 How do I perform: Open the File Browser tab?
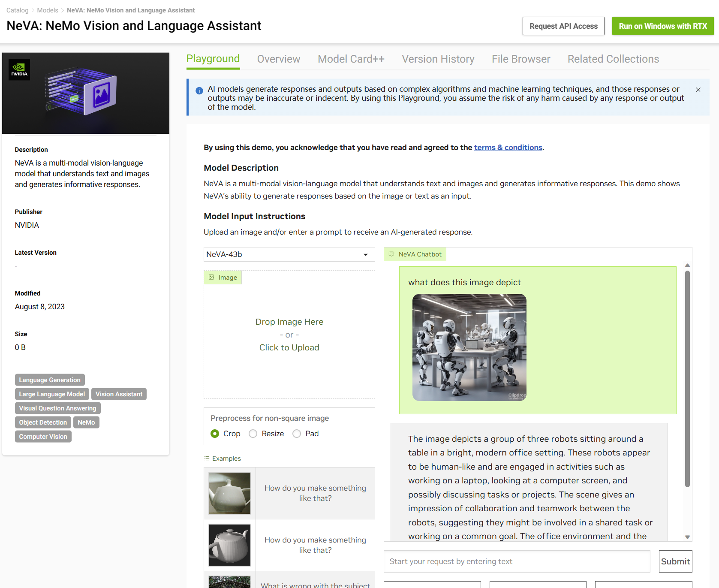(521, 59)
